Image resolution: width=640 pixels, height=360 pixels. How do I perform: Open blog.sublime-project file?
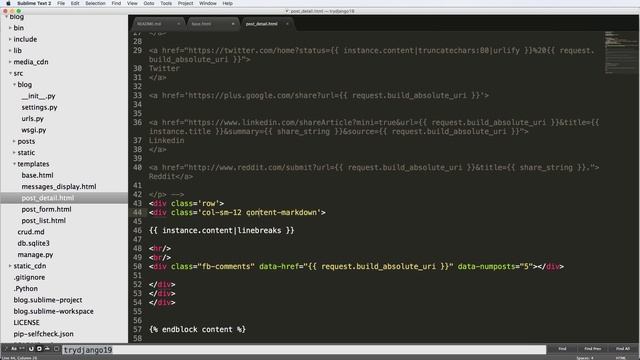[48, 300]
